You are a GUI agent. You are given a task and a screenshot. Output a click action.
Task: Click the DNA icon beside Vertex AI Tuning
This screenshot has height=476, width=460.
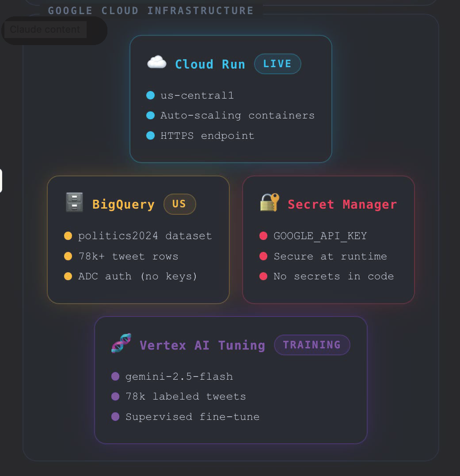pos(122,343)
